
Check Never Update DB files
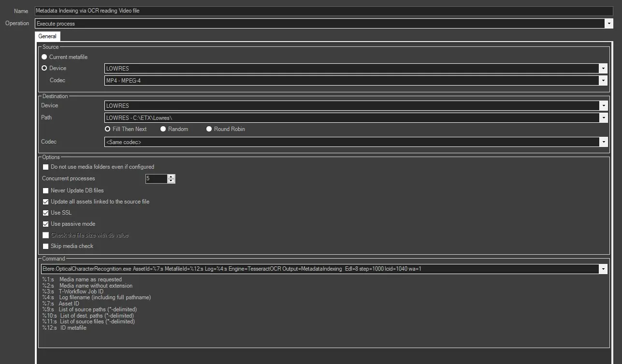46,190
